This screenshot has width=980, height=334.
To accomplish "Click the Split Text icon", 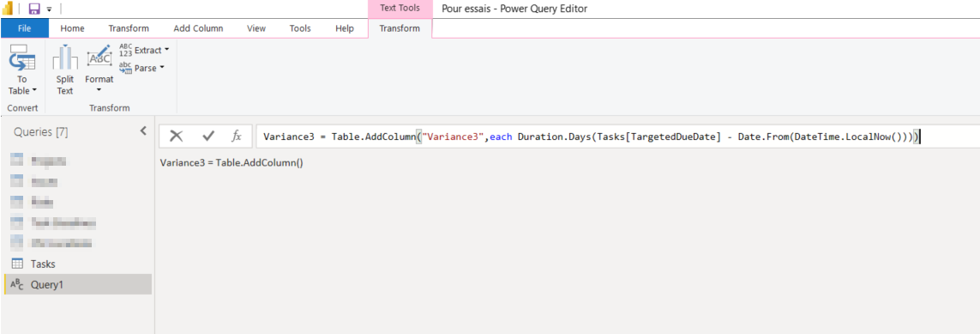I will point(65,58).
